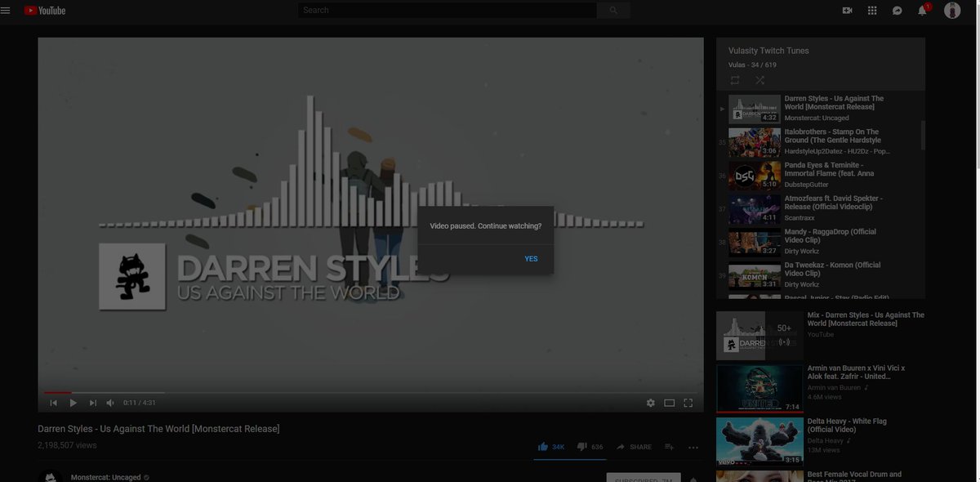Open the account avatar menu
Image resolution: width=980 pixels, height=482 pixels.
click(x=952, y=11)
